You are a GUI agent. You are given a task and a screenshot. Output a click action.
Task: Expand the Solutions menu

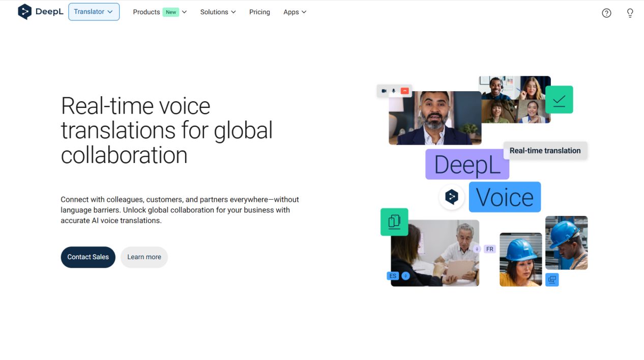pyautogui.click(x=218, y=12)
